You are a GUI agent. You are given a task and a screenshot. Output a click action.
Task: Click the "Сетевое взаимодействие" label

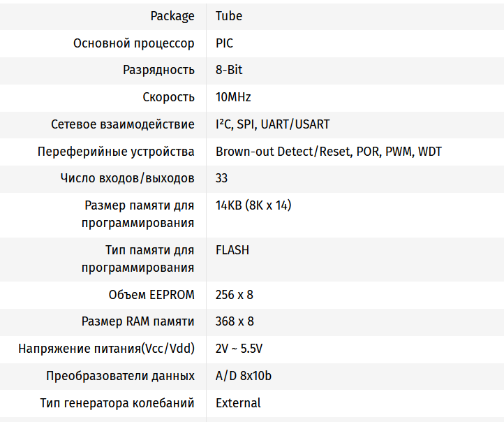[x=123, y=124]
